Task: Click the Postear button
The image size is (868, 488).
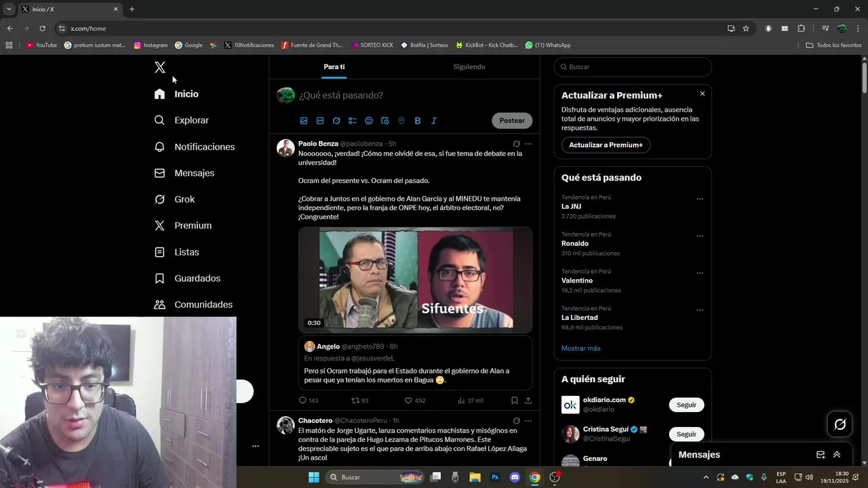Action: 512,121
